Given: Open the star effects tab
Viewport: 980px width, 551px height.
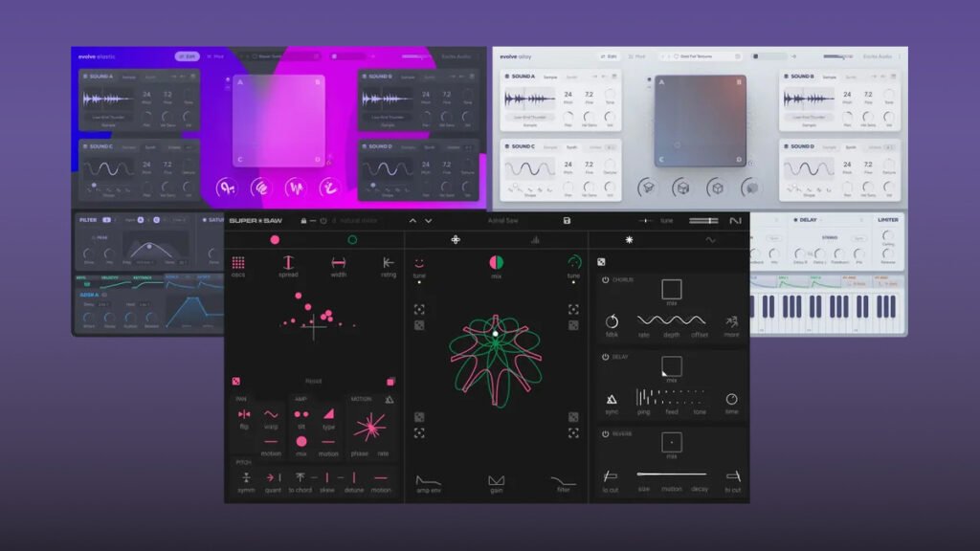Looking at the screenshot, I should (x=629, y=240).
